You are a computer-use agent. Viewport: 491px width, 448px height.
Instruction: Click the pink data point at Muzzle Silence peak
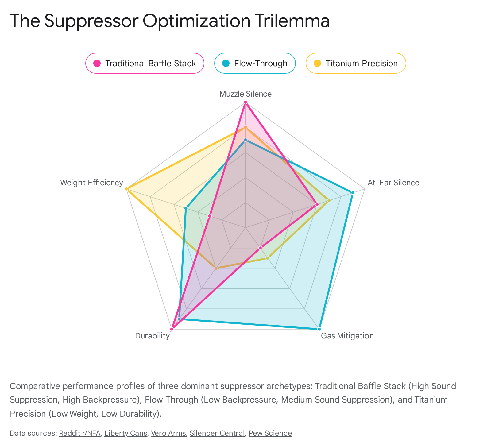(245, 102)
